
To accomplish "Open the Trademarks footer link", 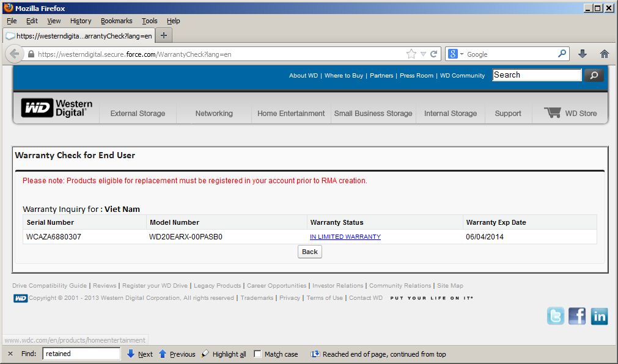I will pos(257,298).
